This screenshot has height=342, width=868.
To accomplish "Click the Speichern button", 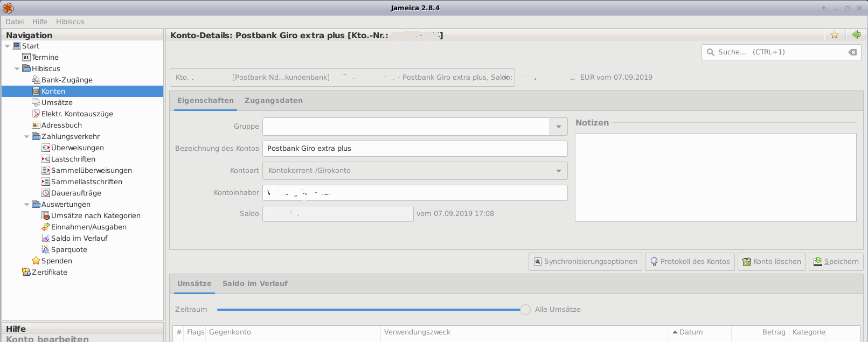I will pyautogui.click(x=836, y=262).
